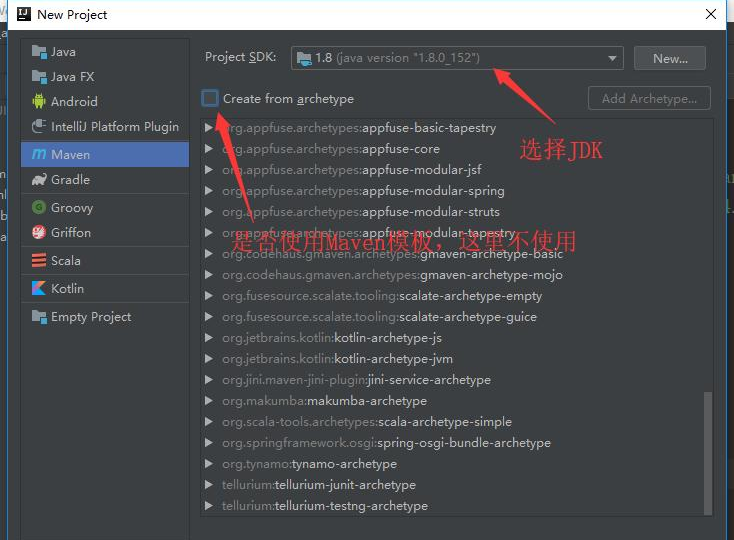Expand appfuse-modular-struts archetype node
This screenshot has width=734, height=540.
tap(209, 212)
